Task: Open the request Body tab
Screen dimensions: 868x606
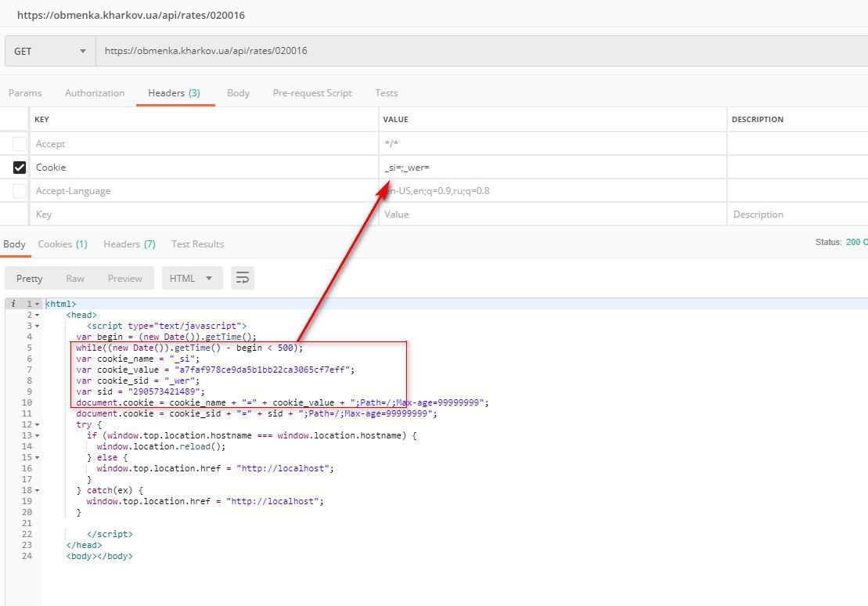Action: (238, 93)
